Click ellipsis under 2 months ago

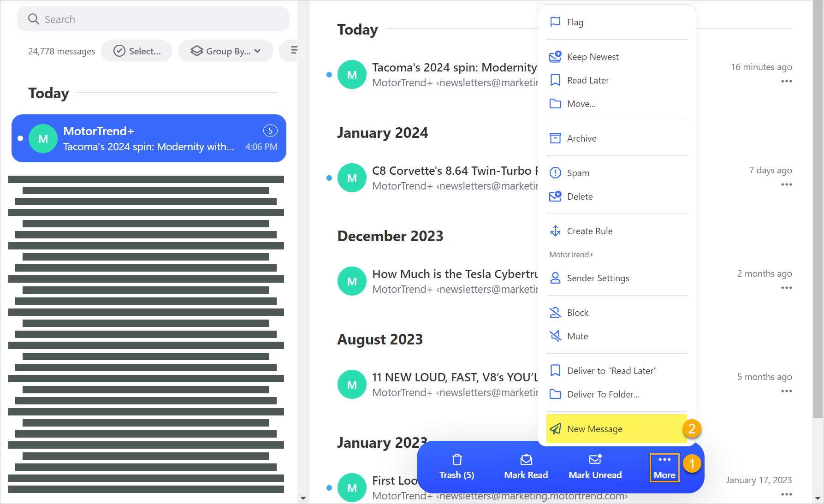pos(786,288)
